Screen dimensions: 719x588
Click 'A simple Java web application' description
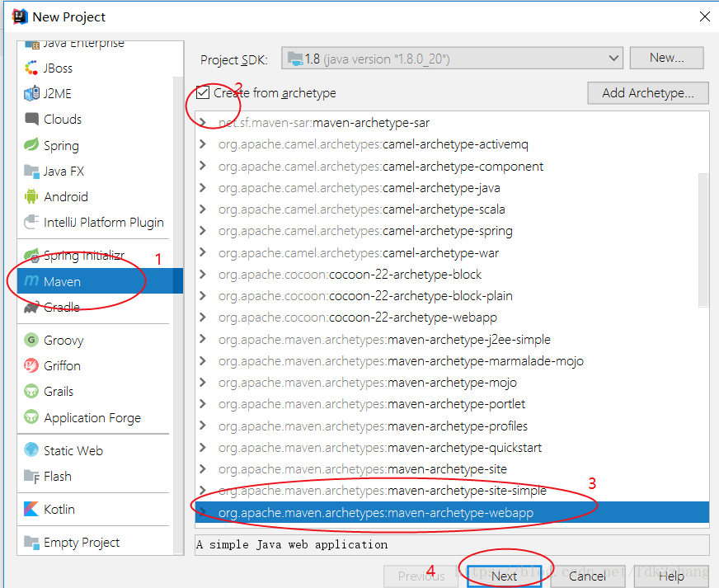click(x=292, y=544)
